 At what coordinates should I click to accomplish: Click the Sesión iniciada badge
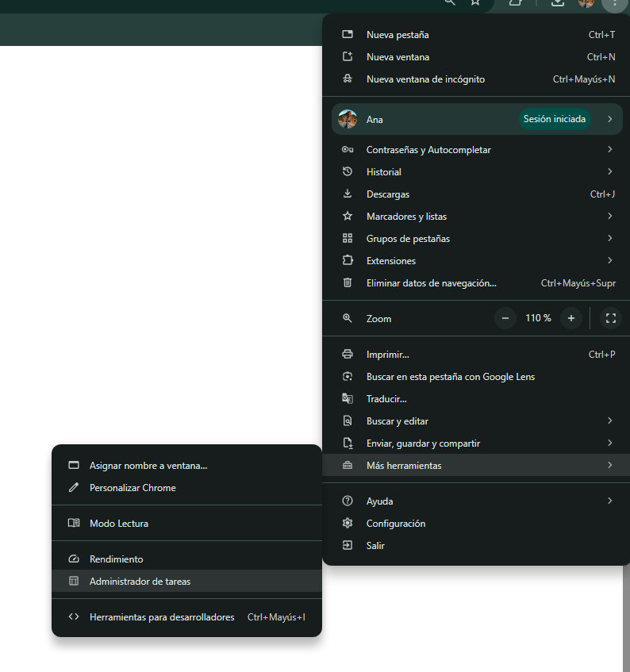point(555,120)
